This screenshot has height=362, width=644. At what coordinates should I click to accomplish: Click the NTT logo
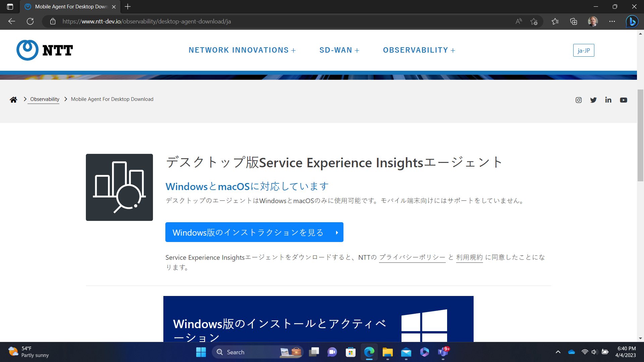(x=45, y=50)
